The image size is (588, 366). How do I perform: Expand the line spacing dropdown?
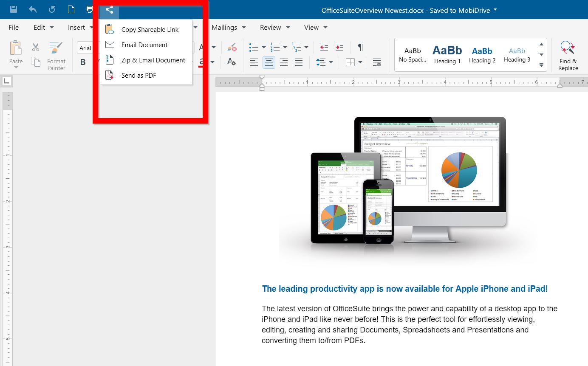[x=331, y=62]
